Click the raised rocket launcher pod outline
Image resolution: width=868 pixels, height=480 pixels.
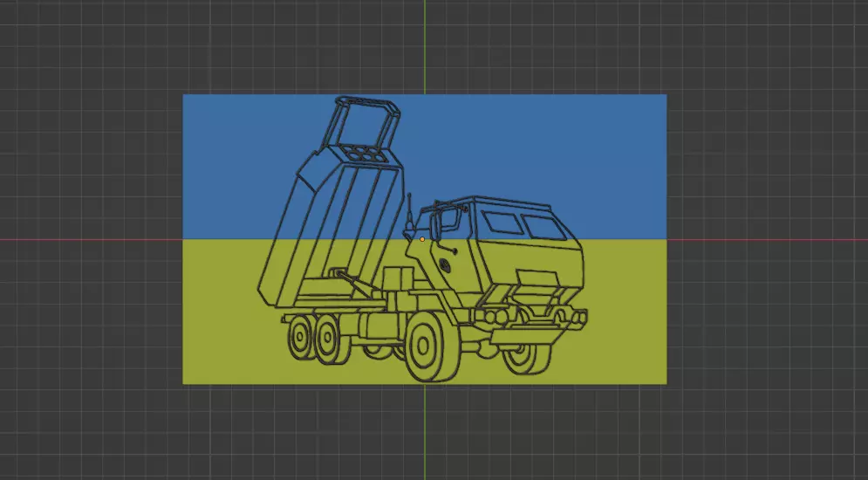[332, 202]
